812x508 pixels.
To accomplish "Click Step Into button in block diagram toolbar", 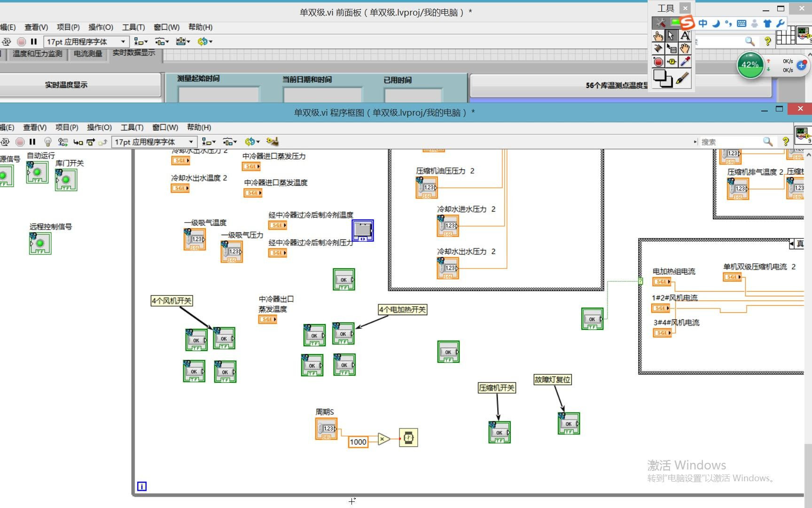I will point(78,142).
